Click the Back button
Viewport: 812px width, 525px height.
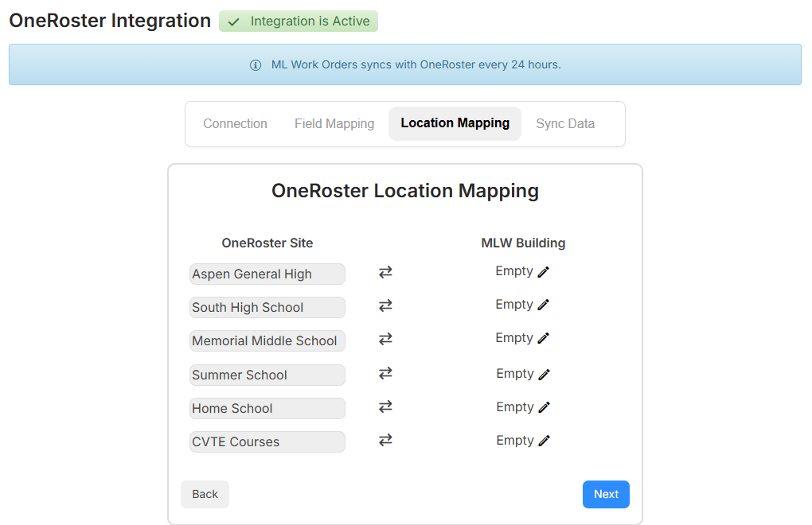coord(205,494)
